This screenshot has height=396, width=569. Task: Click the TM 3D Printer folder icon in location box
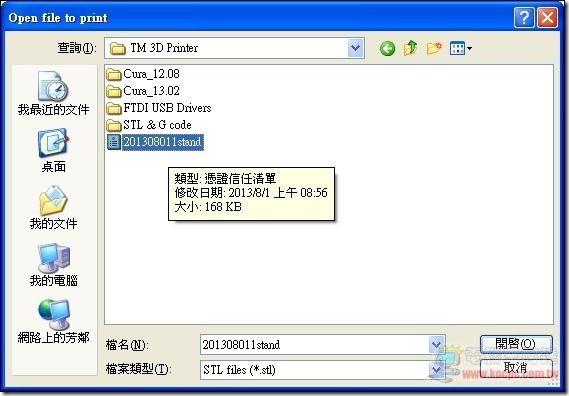pos(117,48)
